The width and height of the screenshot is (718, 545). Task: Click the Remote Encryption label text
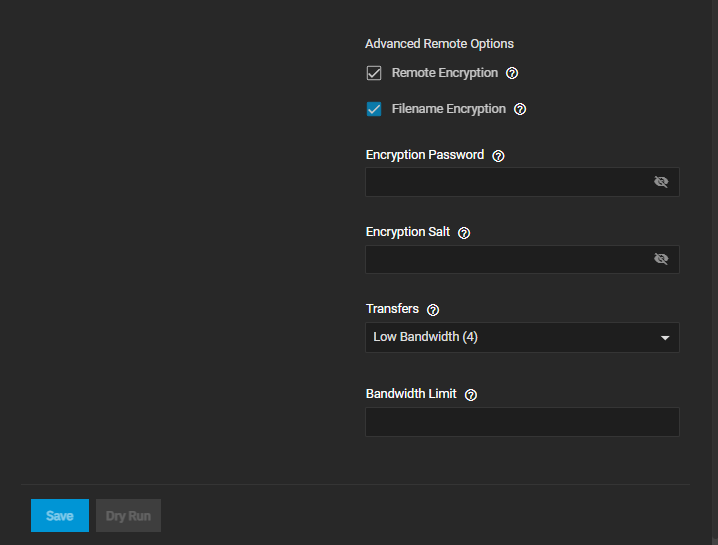(x=445, y=73)
